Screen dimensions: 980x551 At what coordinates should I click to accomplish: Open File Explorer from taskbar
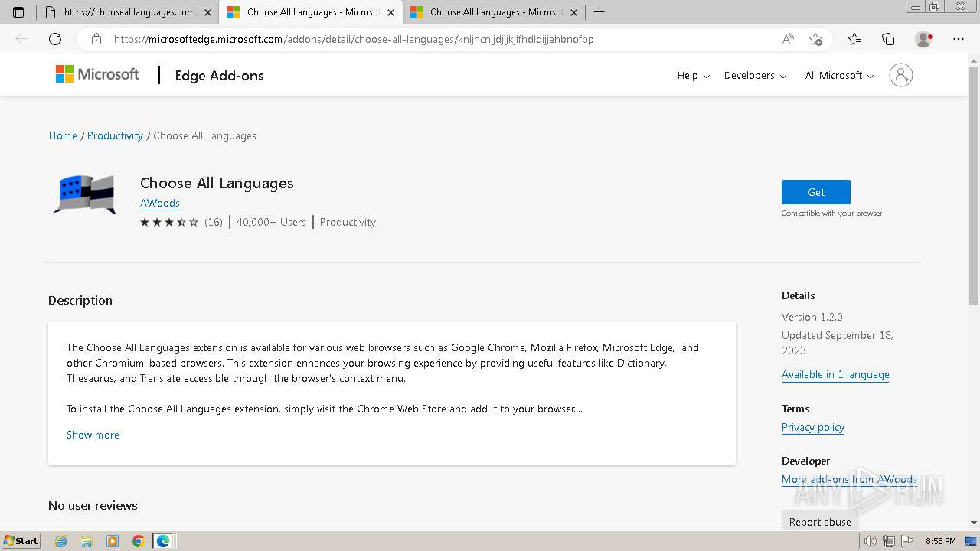click(87, 541)
